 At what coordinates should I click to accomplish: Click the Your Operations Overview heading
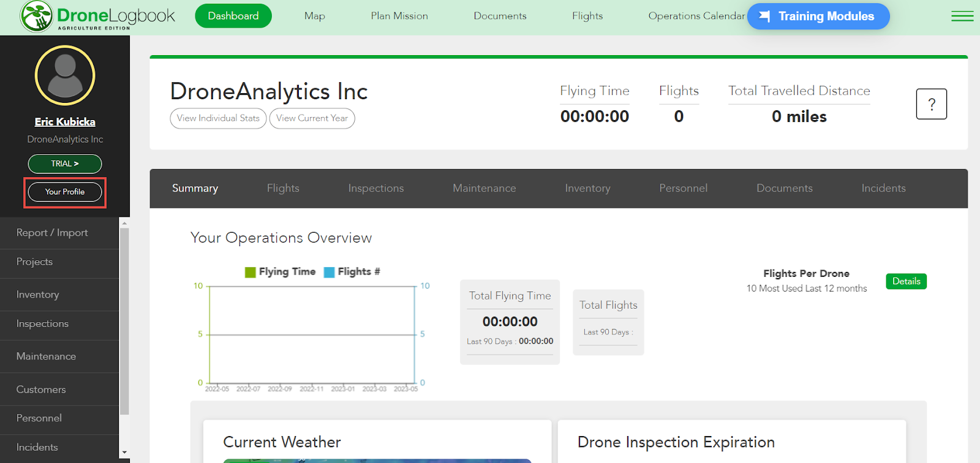click(x=281, y=238)
